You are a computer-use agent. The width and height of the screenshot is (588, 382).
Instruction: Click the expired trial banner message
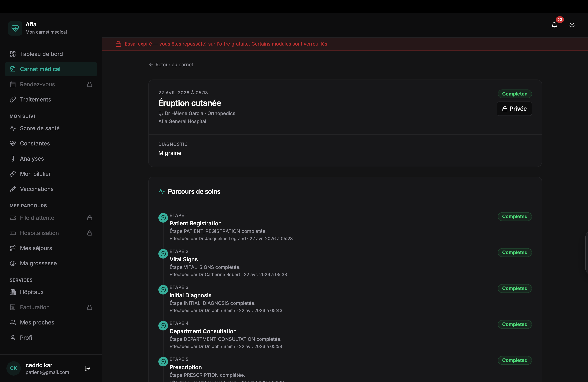(227, 44)
